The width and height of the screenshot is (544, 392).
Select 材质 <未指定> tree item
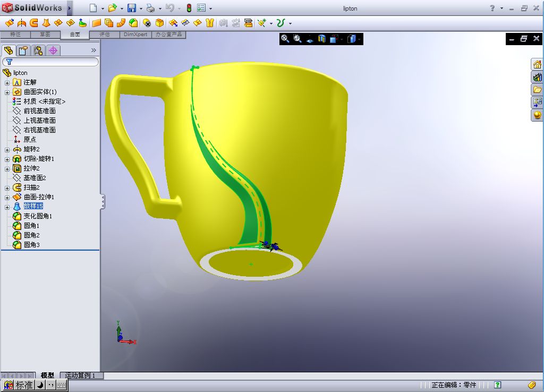[x=45, y=101]
